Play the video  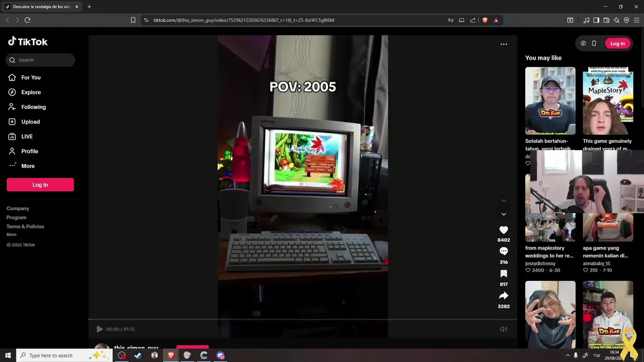point(99,329)
